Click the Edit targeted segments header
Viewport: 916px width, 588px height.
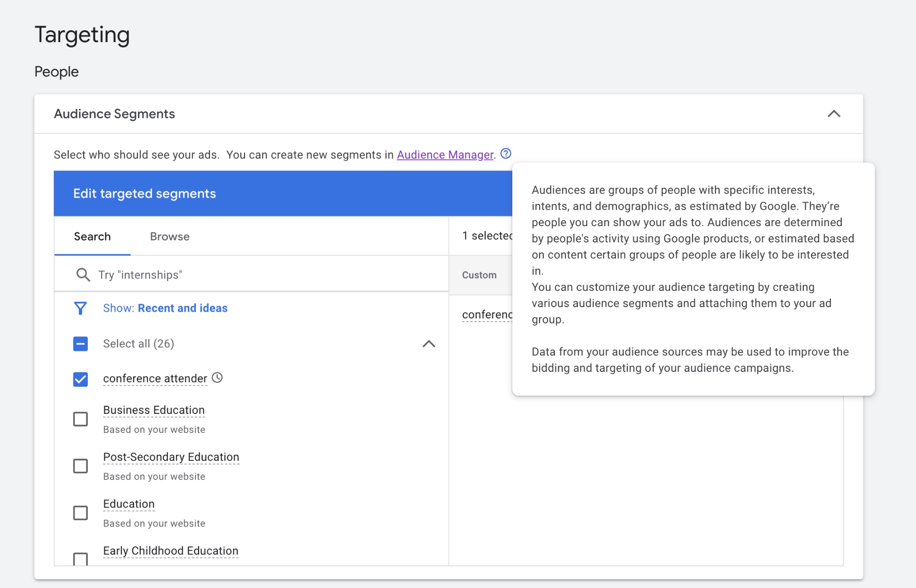144,193
